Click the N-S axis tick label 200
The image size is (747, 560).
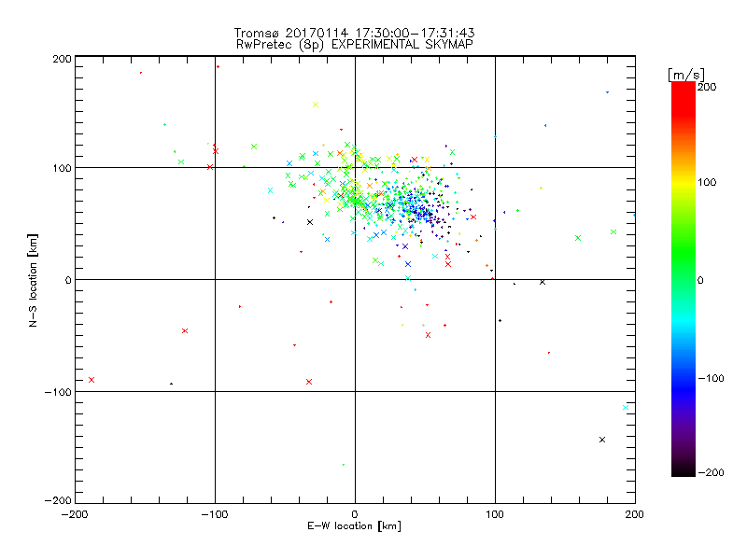coord(62,59)
